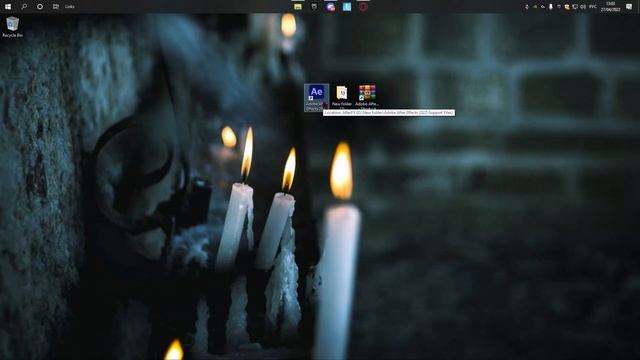
Task: Launch Cortana circle icon
Action: click(40, 7)
